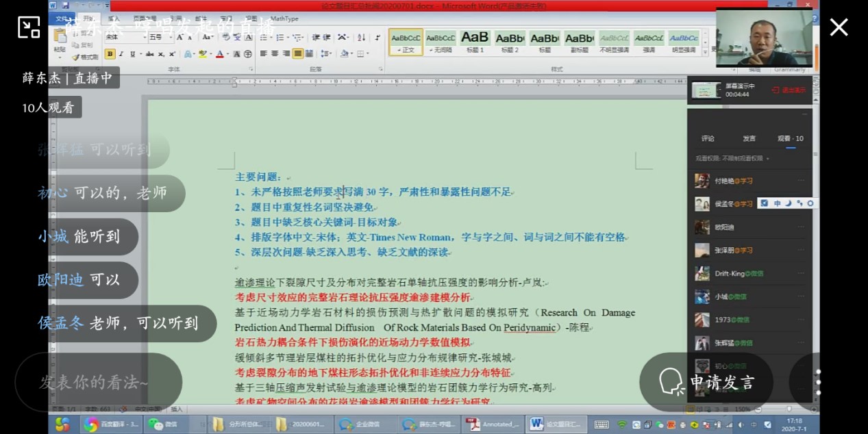Toggle show paragraph marks
This screenshot has height=434, width=868.
[377, 38]
